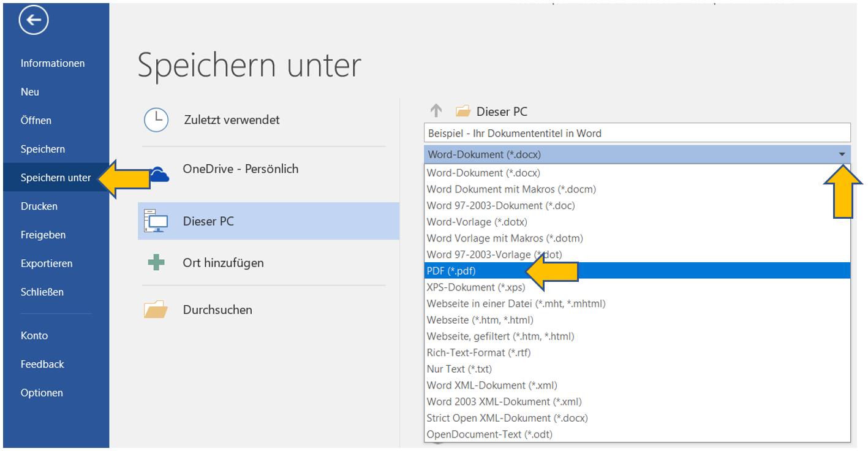Choose Word 97-2003-Dokument (*.doc)
The image size is (868, 451).
pyautogui.click(x=637, y=205)
